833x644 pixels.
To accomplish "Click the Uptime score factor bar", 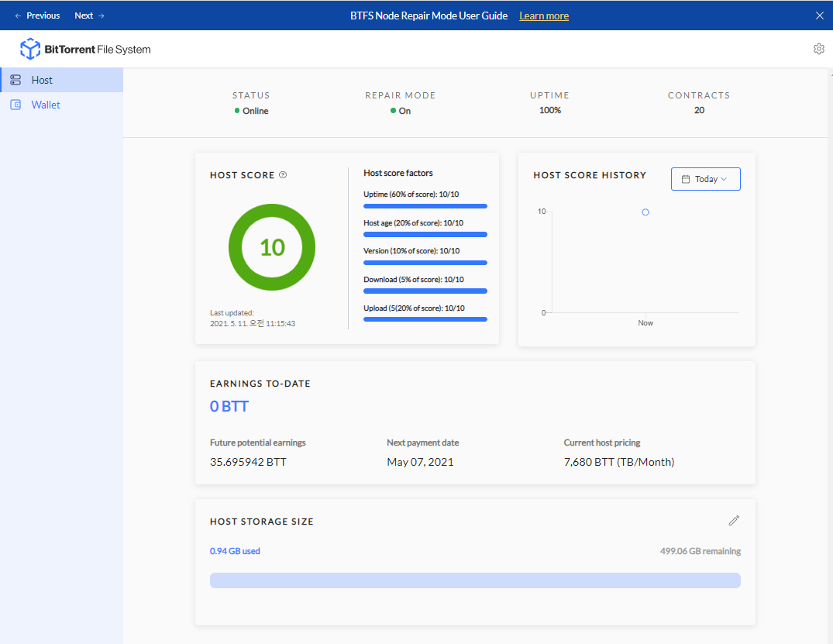I will point(425,206).
